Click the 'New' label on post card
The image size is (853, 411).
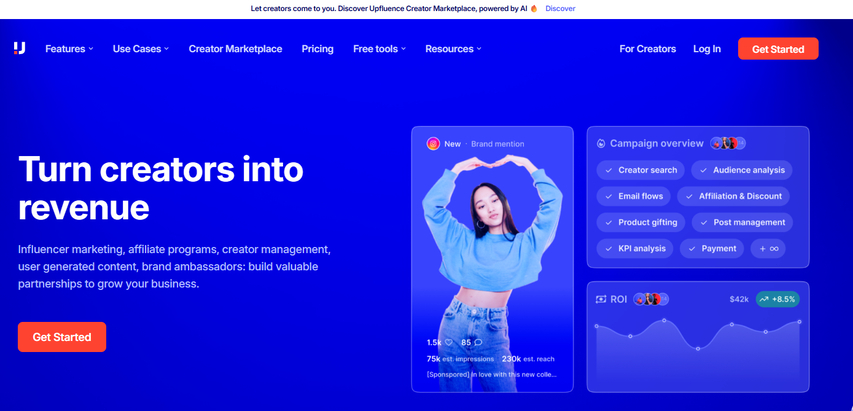click(453, 144)
